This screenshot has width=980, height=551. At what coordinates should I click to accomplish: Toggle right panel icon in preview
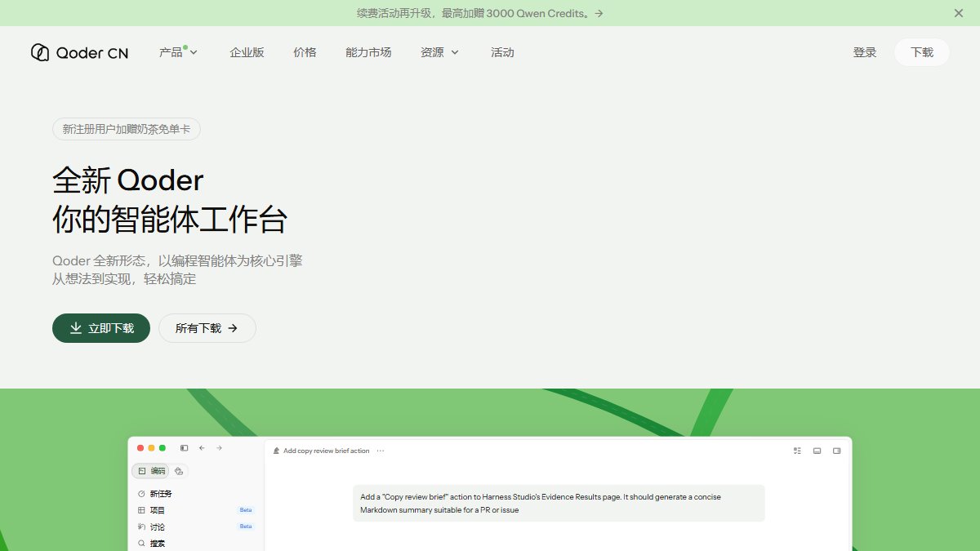click(836, 451)
